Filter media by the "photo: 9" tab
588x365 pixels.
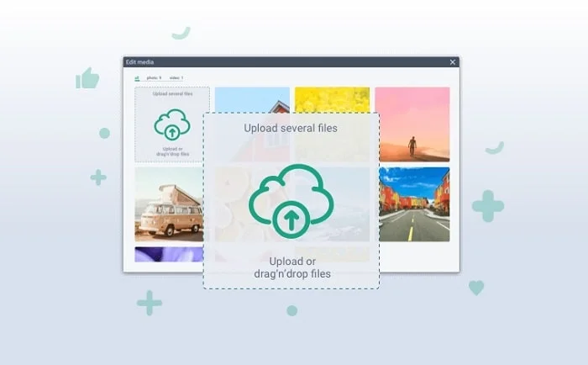[x=154, y=77]
